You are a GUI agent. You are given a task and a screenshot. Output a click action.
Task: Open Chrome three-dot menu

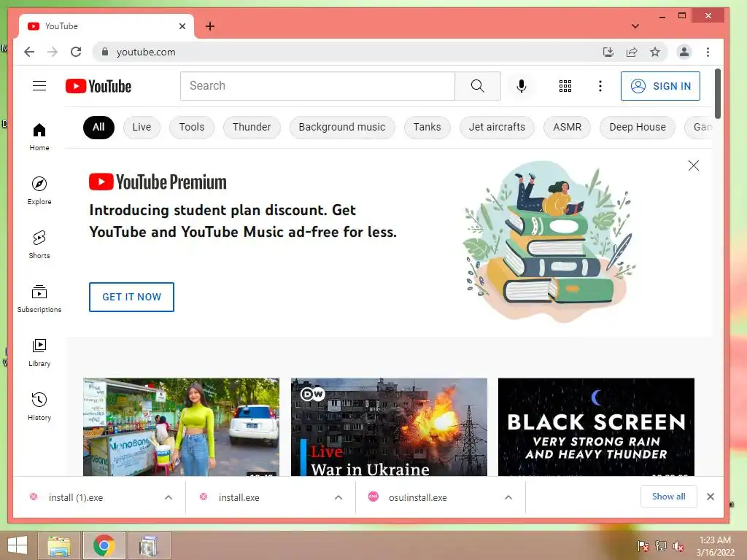click(x=708, y=52)
